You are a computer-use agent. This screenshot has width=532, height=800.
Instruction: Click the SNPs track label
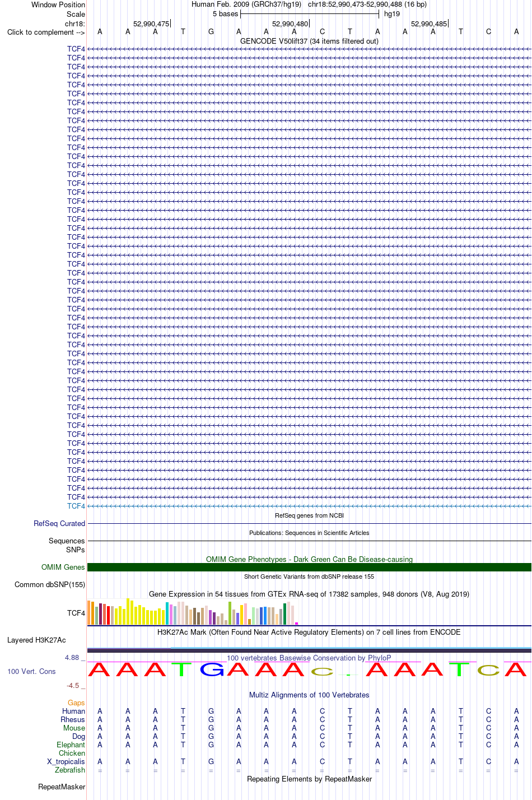(x=76, y=550)
